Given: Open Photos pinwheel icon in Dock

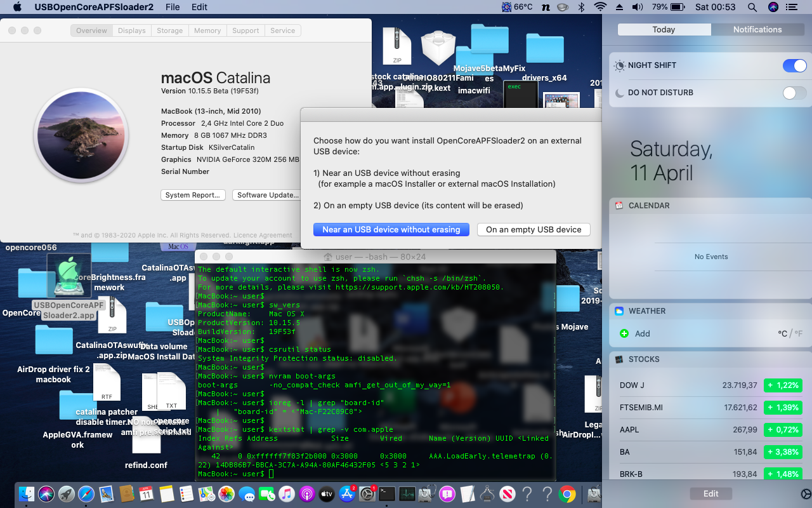Looking at the screenshot, I should [226, 493].
